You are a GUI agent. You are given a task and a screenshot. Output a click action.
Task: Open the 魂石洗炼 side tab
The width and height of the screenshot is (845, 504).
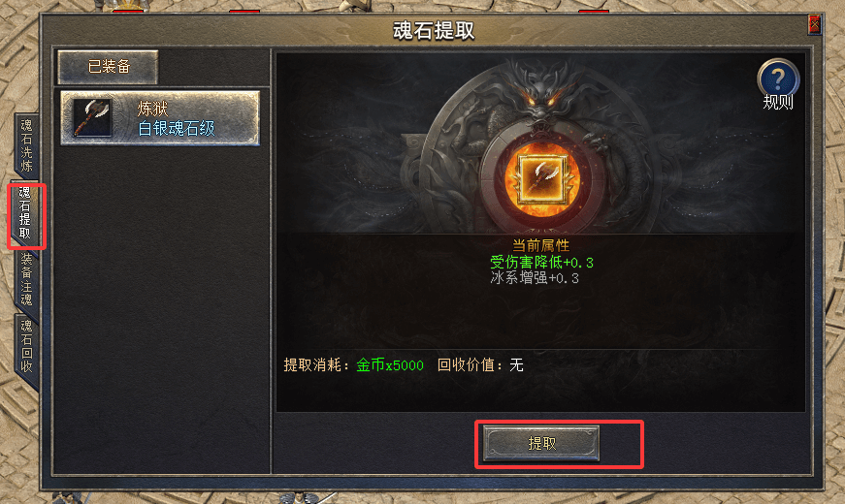coord(26,145)
